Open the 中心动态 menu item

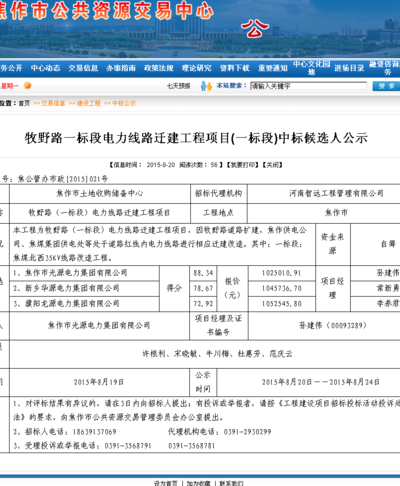[x=45, y=68]
